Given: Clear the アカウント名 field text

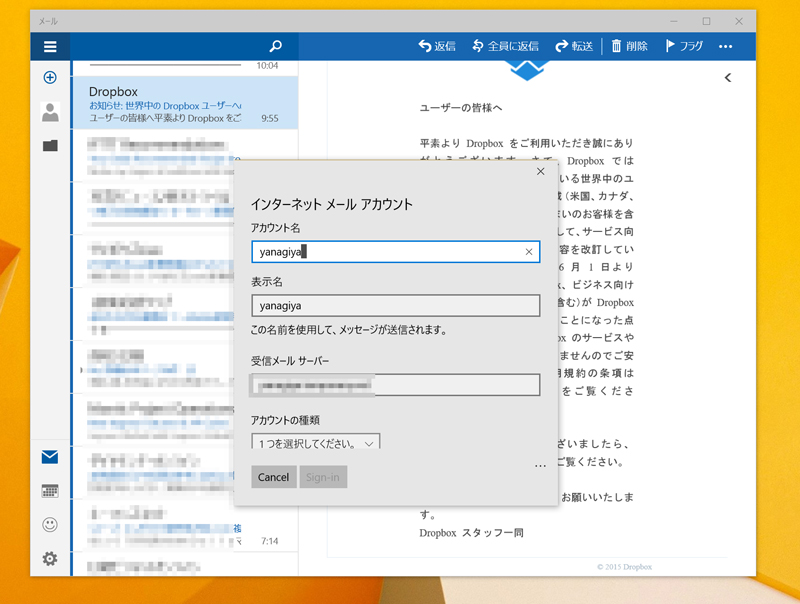Looking at the screenshot, I should pyautogui.click(x=529, y=251).
